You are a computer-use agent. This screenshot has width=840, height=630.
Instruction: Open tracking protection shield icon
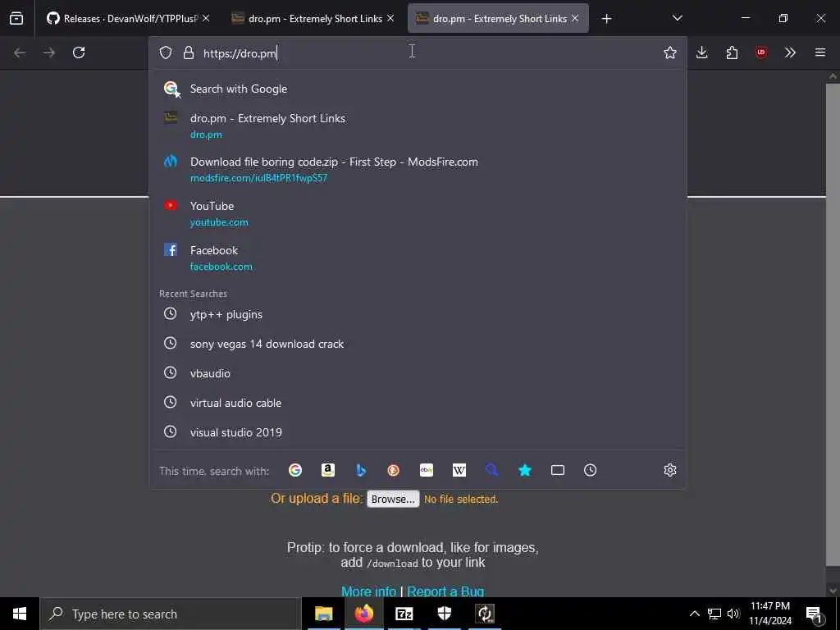coord(166,52)
